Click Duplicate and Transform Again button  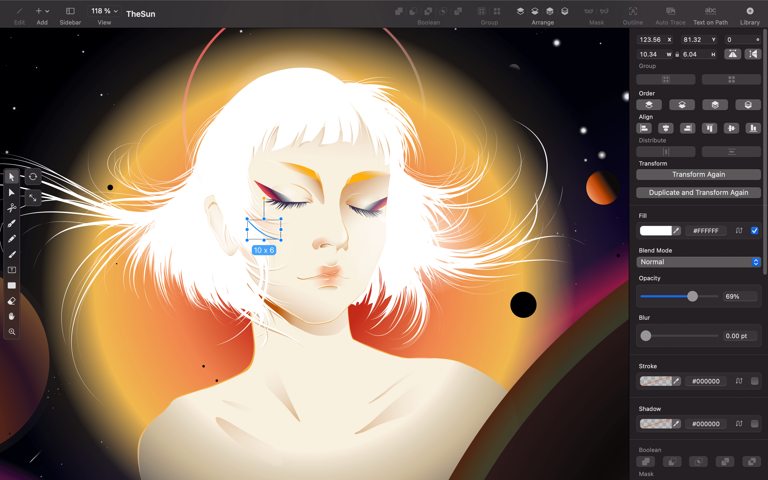point(698,192)
